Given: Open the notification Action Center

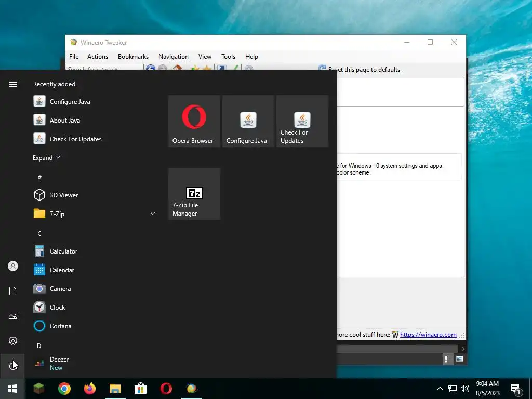Looking at the screenshot, I should (x=516, y=389).
